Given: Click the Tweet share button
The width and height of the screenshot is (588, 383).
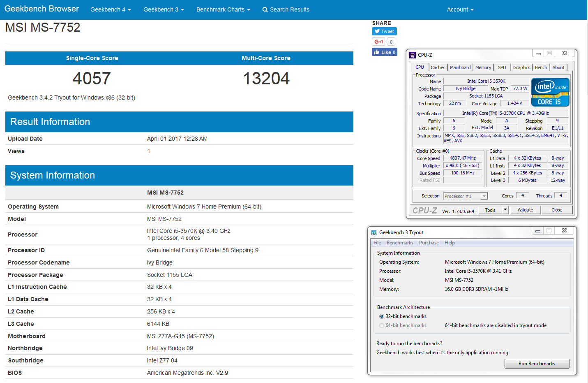Looking at the screenshot, I should pos(384,31).
